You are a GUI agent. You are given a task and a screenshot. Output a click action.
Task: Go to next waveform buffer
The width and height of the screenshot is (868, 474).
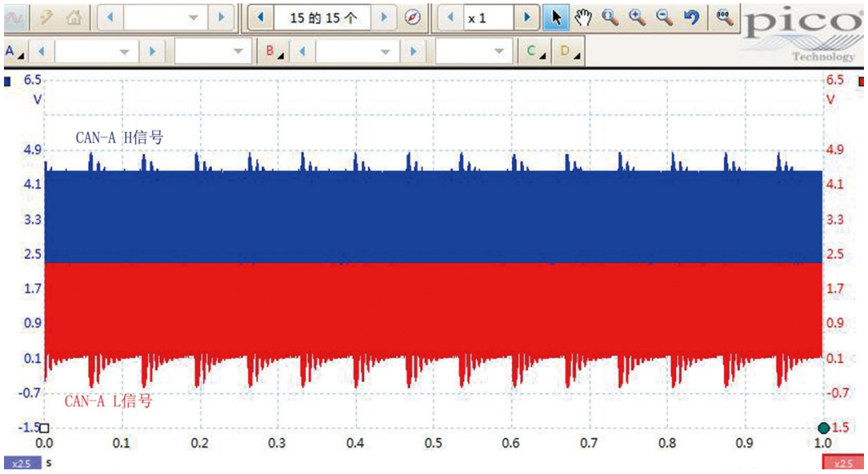click(x=383, y=18)
